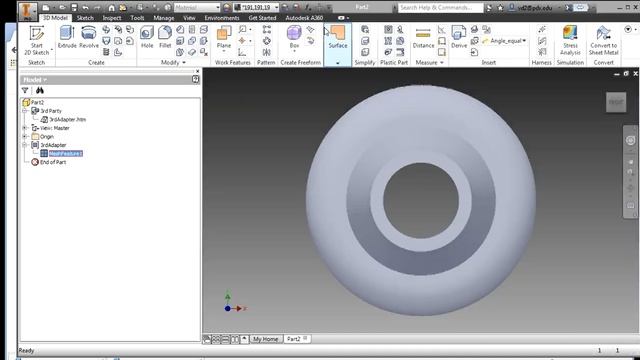Open the Manage ribbon tab
This screenshot has width=640, height=360.
164,18
